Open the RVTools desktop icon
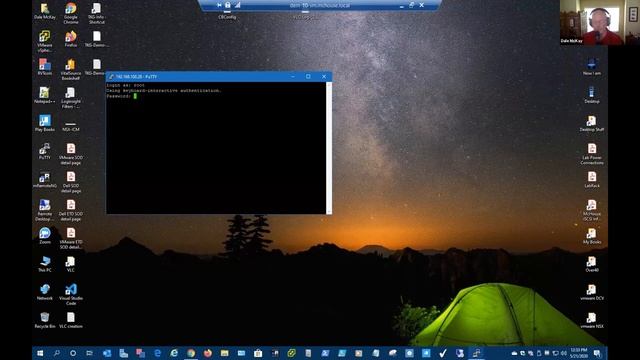 pyautogui.click(x=45, y=67)
